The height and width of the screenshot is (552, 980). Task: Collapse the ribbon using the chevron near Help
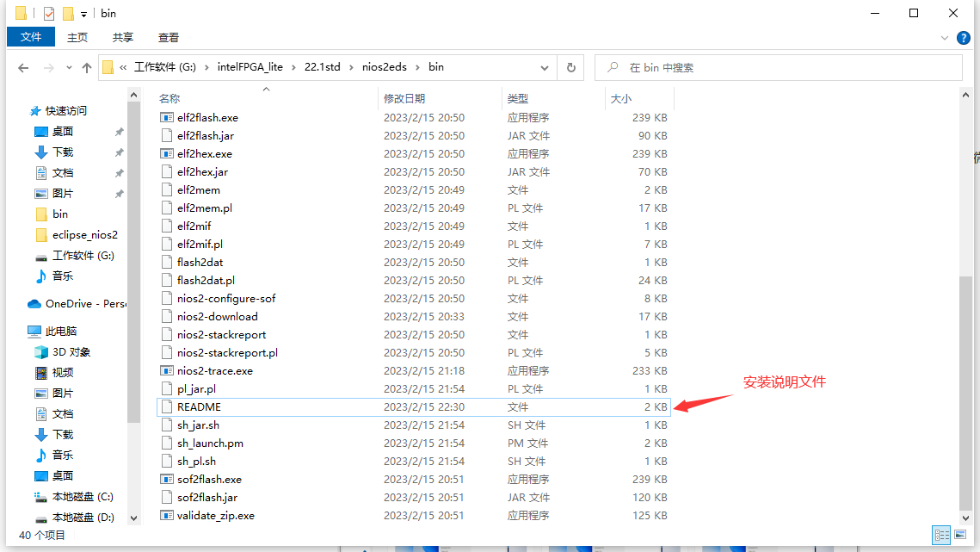[x=945, y=37]
